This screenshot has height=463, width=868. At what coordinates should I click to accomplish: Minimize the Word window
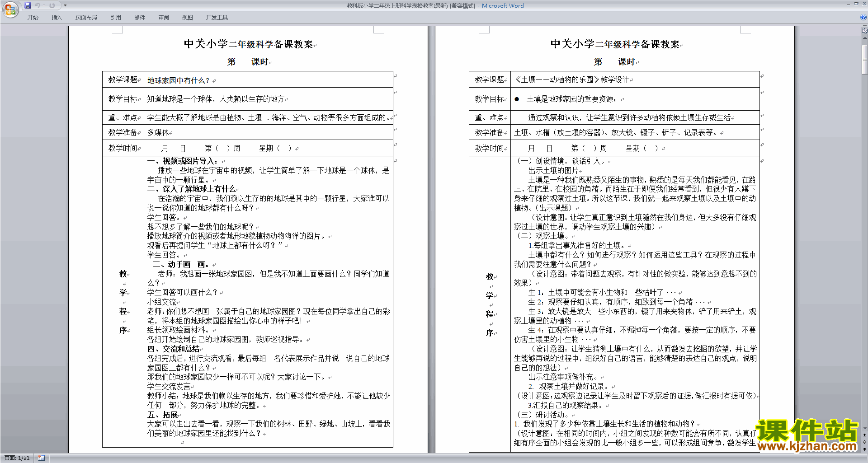tap(848, 4)
